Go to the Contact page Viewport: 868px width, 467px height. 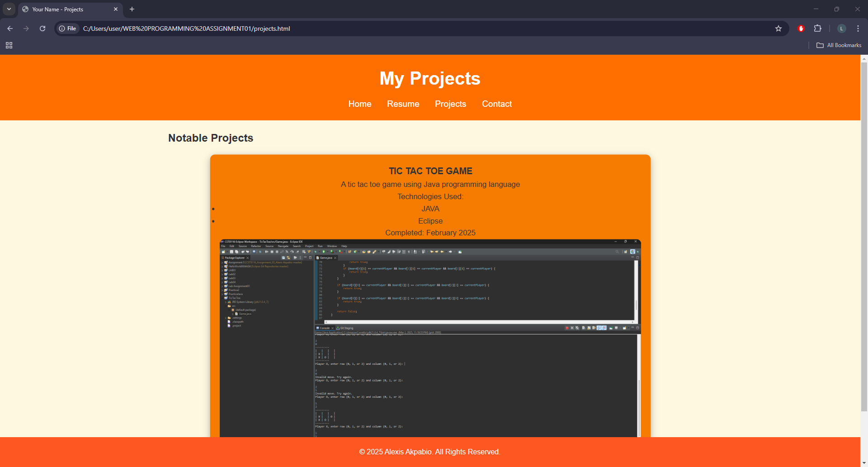[x=497, y=104]
